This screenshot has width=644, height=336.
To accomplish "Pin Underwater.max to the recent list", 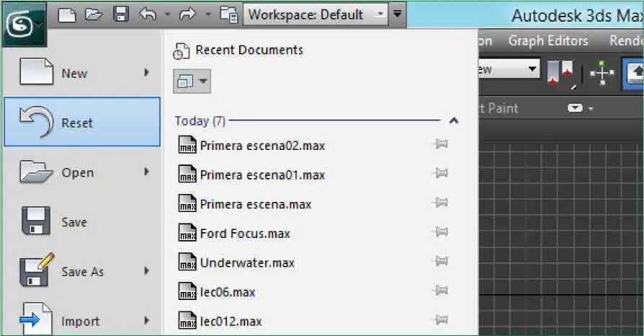I will point(440,261).
